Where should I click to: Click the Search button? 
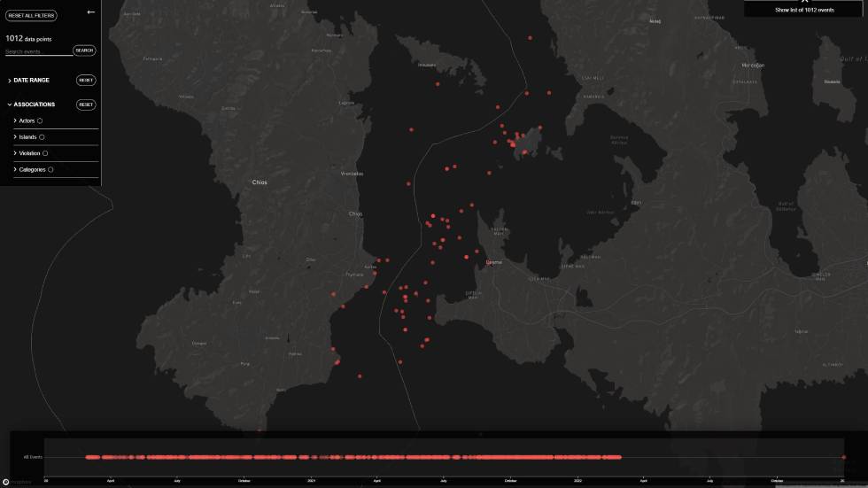(84, 50)
